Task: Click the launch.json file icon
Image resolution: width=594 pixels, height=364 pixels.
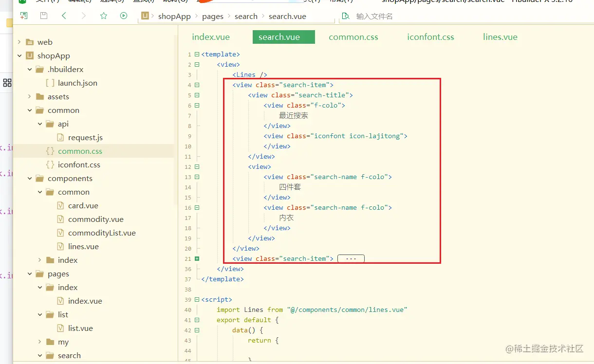Action: coord(50,83)
